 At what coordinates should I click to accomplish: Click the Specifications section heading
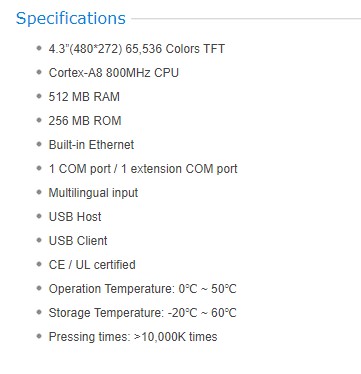71,19
